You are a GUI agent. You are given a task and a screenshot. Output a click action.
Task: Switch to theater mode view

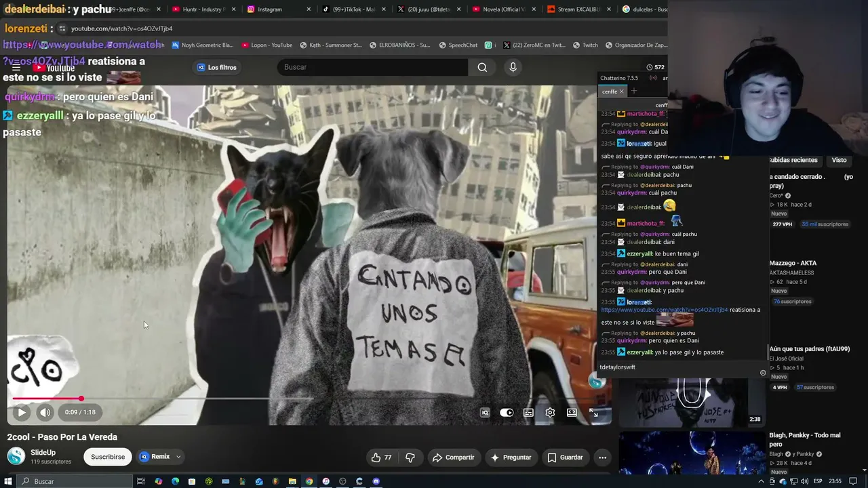[x=572, y=412]
